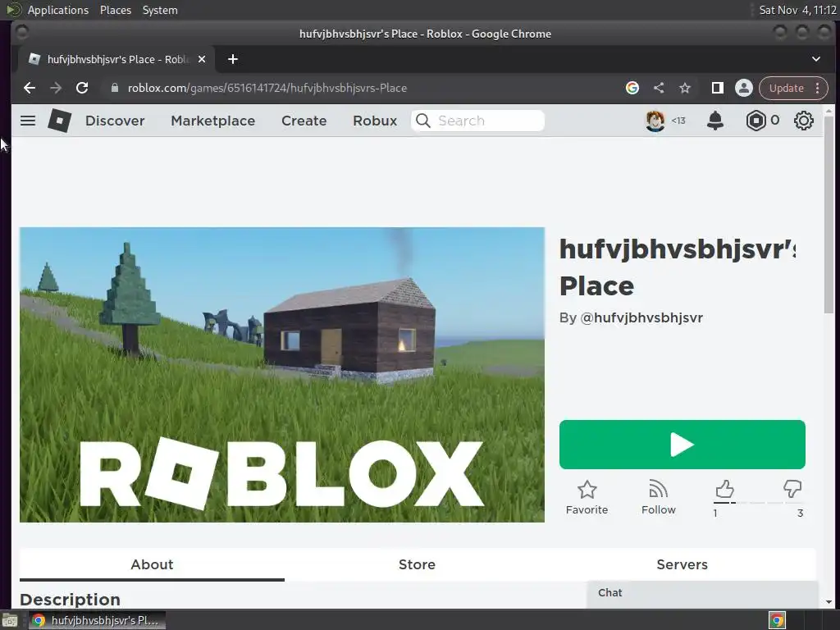Follow this place with the feed icon

[x=659, y=490]
